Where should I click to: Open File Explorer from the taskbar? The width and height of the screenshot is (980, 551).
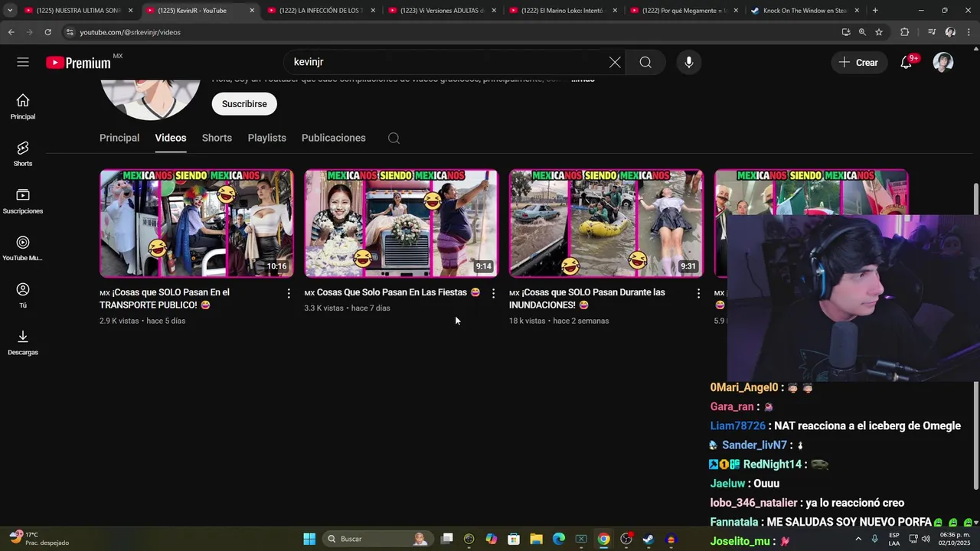click(x=536, y=539)
